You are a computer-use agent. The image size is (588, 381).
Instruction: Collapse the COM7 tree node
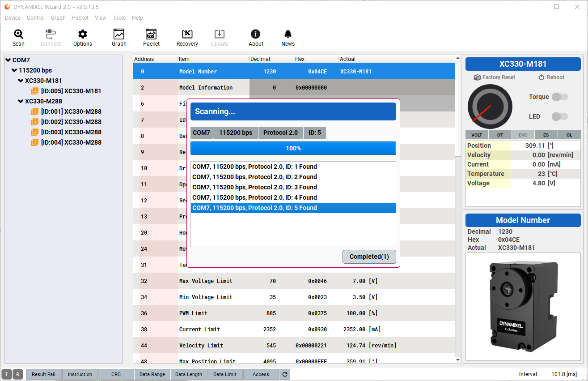8,60
